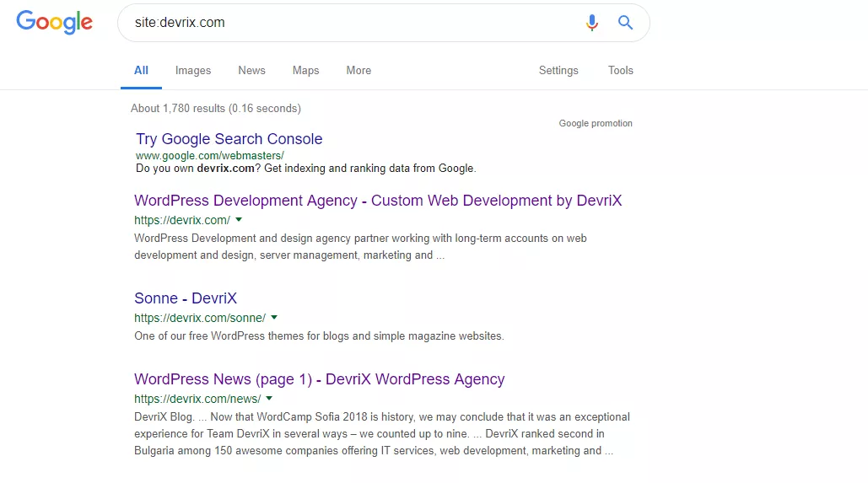
Task: Click the 'Do you own devrix.com?' description
Action: pos(305,169)
